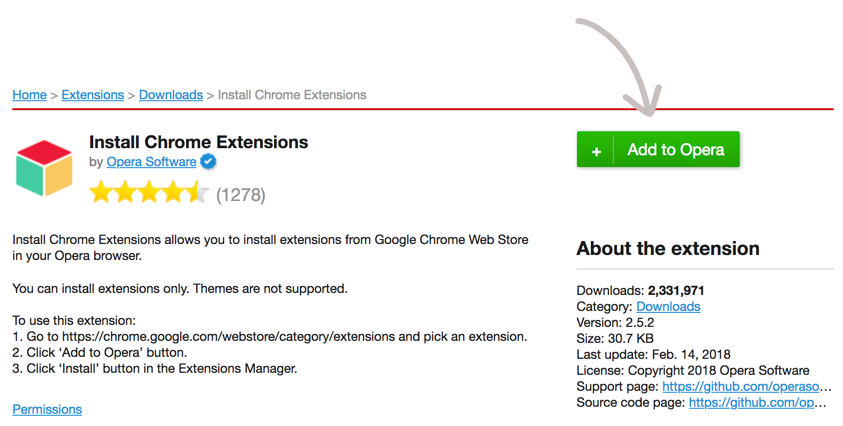The image size is (843, 426).
Task: Click the (1278) ratings count
Action: click(241, 195)
